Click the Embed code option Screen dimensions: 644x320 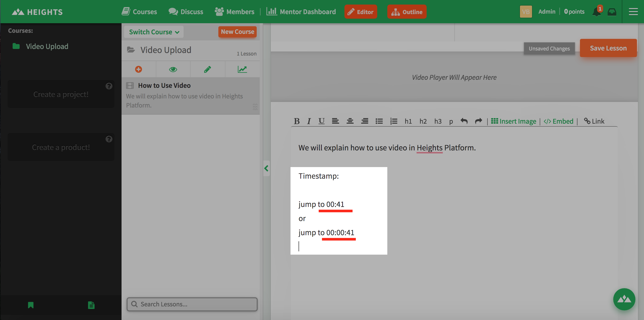pos(559,121)
